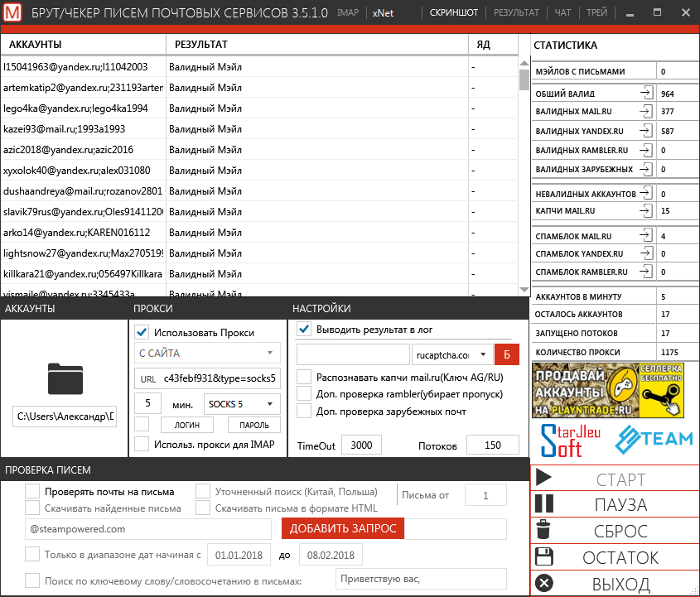This screenshot has height=597, width=700.
Task: Click the circled X ВЫХОД icon
Action: tap(544, 584)
